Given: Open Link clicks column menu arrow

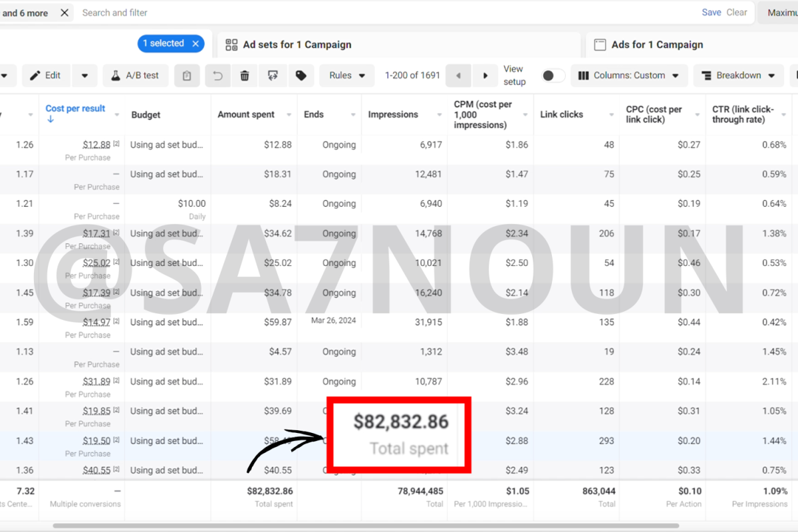Looking at the screenshot, I should click(x=611, y=115).
